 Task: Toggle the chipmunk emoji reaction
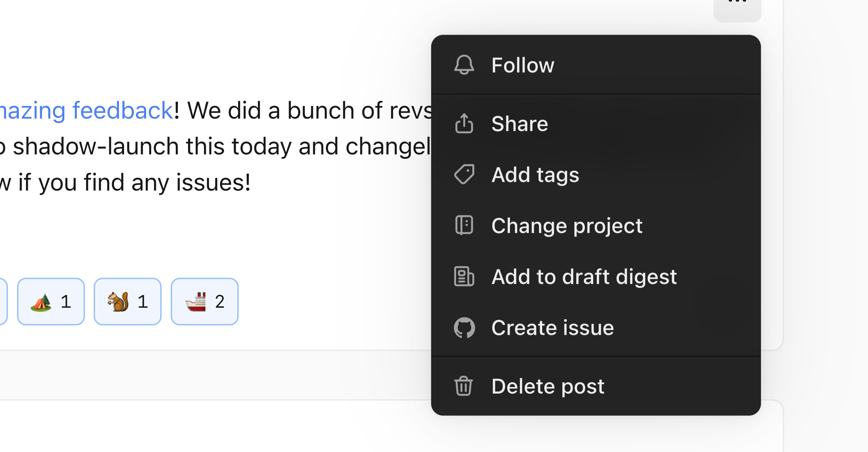pos(128,302)
